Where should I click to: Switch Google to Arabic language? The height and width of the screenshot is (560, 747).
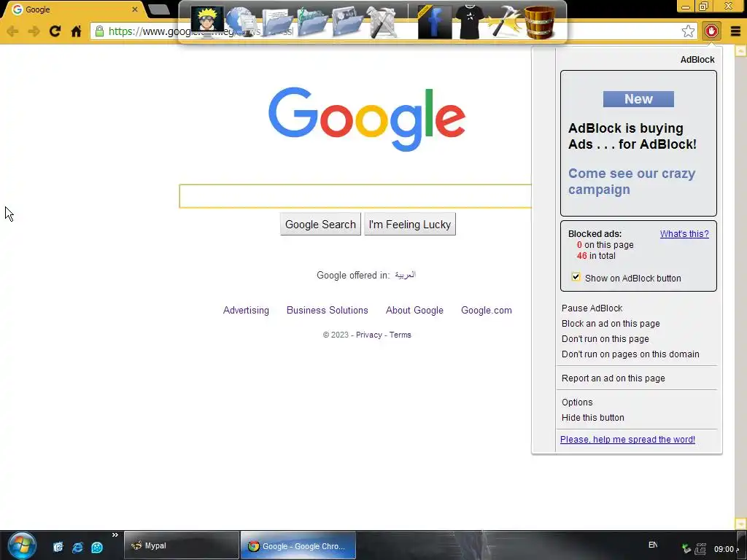[x=405, y=275]
